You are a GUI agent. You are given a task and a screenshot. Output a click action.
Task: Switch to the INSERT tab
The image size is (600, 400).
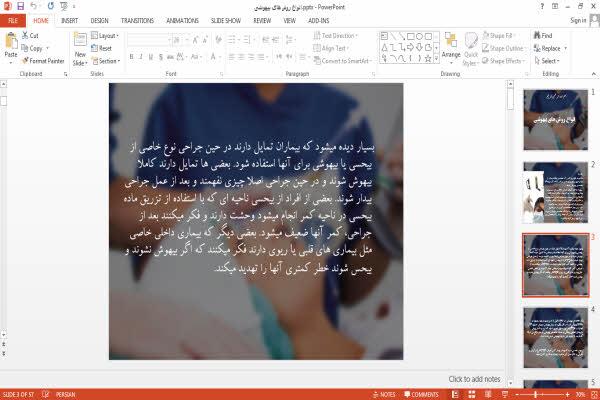pyautogui.click(x=69, y=21)
